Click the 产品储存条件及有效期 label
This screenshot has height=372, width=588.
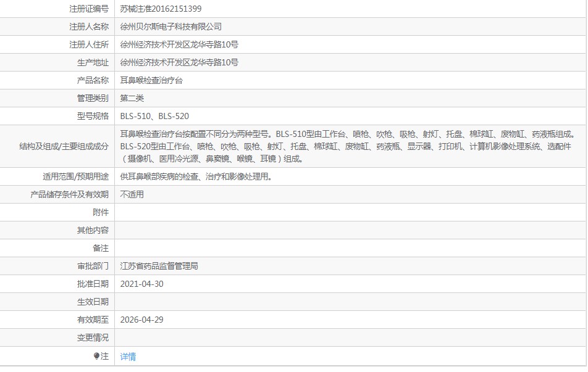pyautogui.click(x=69, y=194)
